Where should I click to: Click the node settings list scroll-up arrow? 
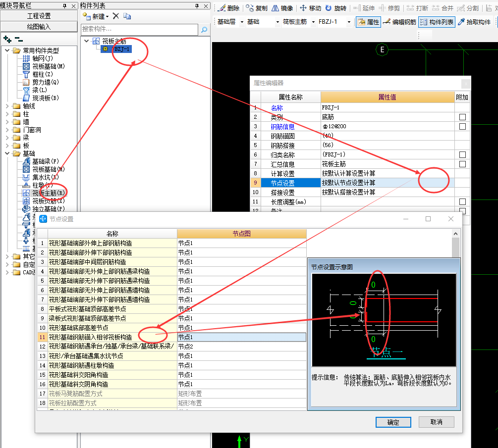click(x=455, y=234)
